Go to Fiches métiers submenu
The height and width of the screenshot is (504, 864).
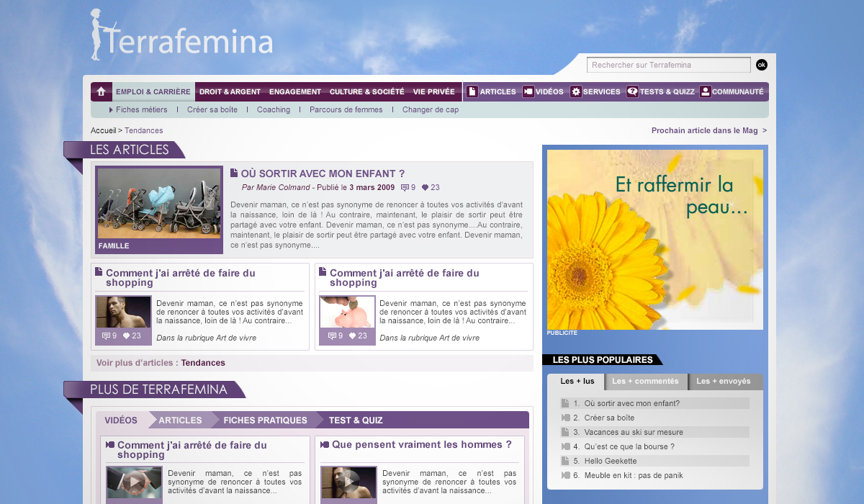click(x=141, y=109)
